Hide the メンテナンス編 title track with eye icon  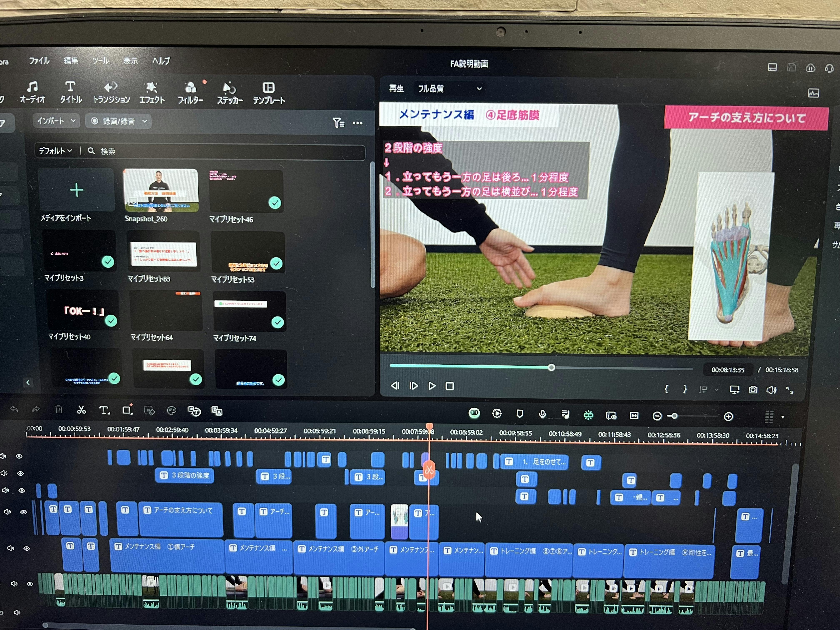click(x=27, y=548)
